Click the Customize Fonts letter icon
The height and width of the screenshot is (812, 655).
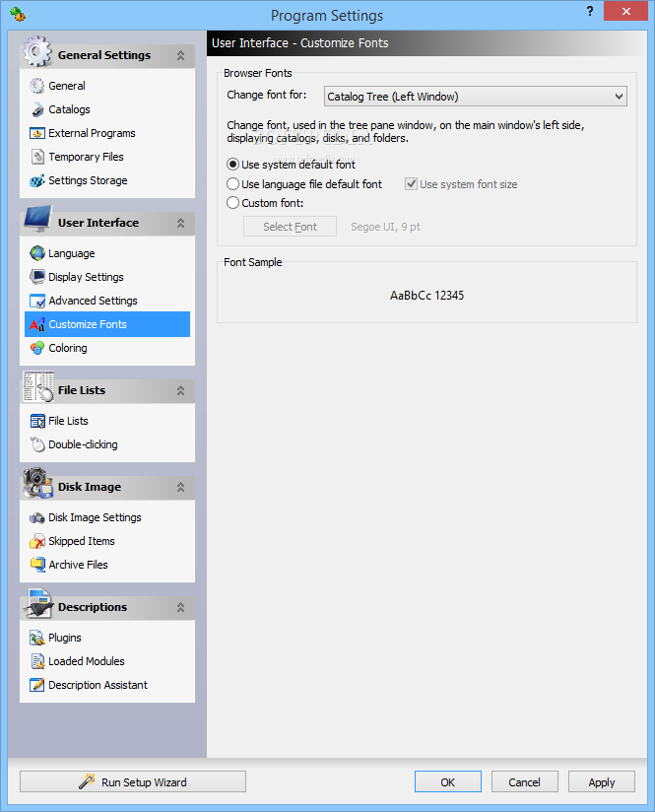click(36, 324)
